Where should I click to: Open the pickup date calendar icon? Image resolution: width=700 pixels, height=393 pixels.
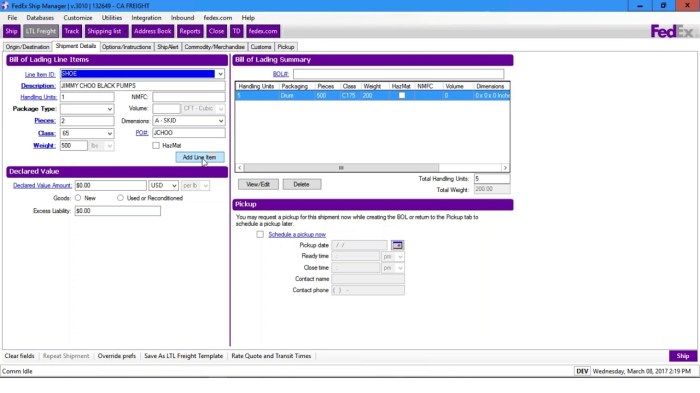pos(397,245)
